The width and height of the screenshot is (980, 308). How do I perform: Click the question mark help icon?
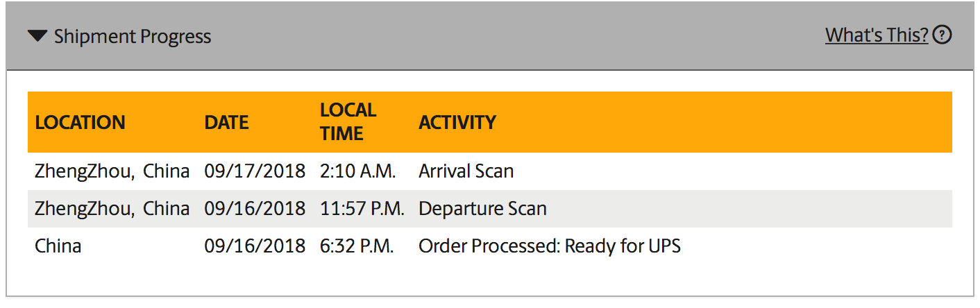coord(942,35)
